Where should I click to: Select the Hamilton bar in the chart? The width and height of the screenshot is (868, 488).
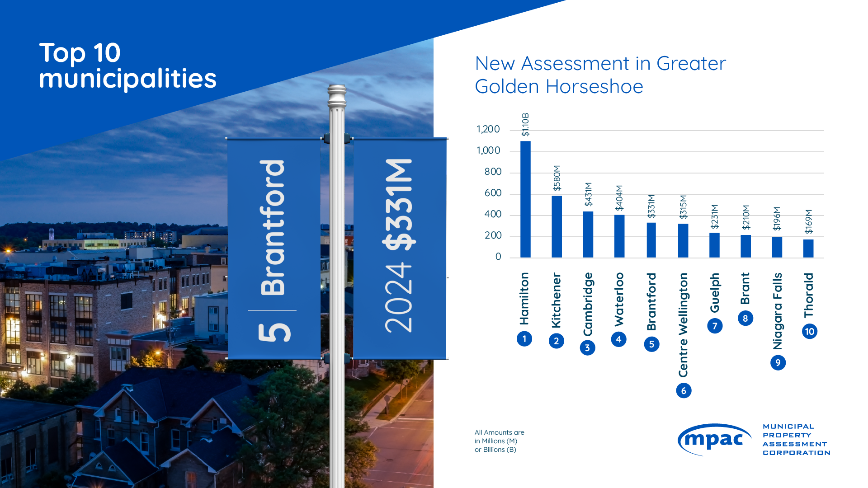(525, 199)
